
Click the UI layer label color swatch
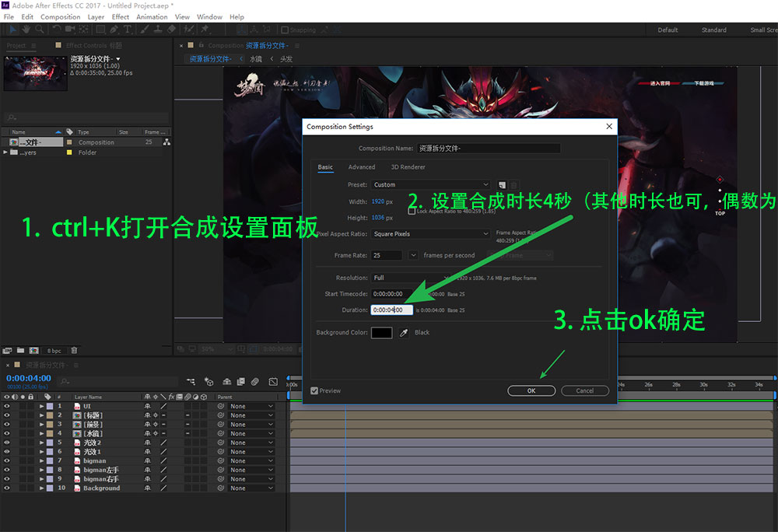[50, 406]
